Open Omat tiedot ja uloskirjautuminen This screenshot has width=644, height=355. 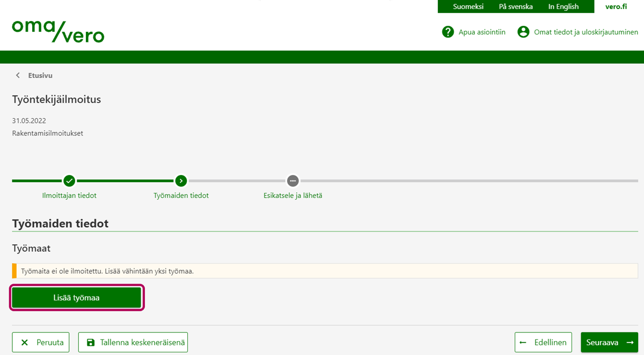click(586, 32)
